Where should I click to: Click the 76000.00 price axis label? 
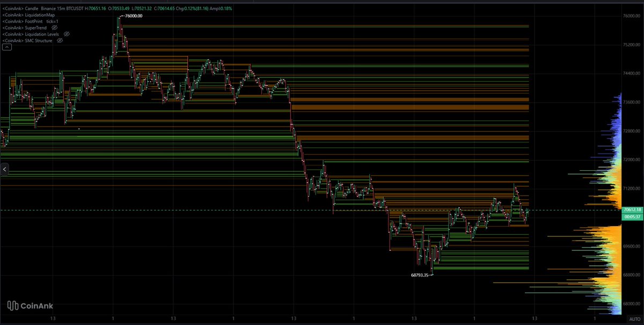[x=631, y=16]
